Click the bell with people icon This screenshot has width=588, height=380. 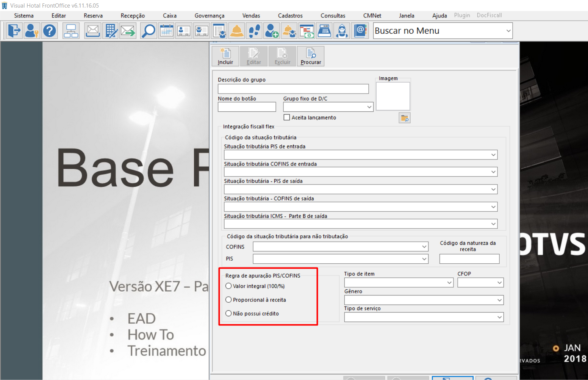(289, 31)
